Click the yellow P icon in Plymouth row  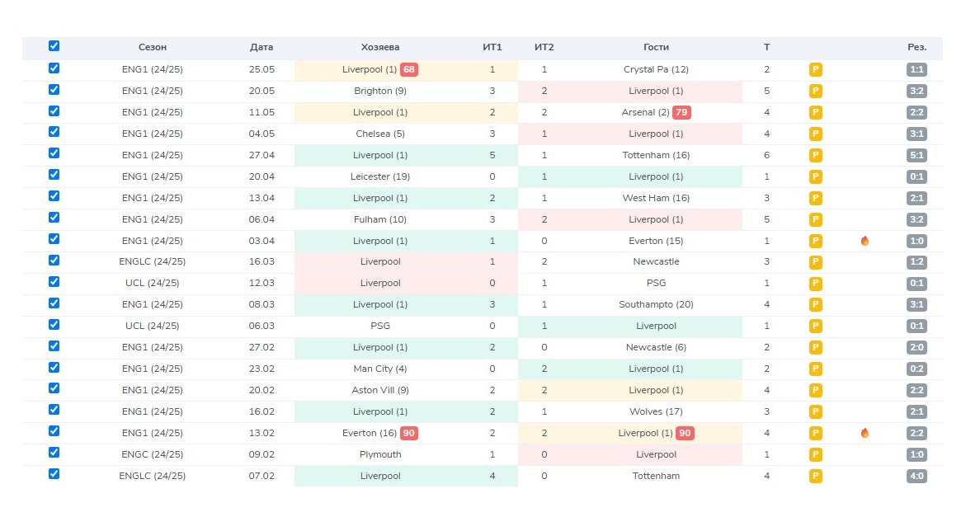tap(815, 454)
